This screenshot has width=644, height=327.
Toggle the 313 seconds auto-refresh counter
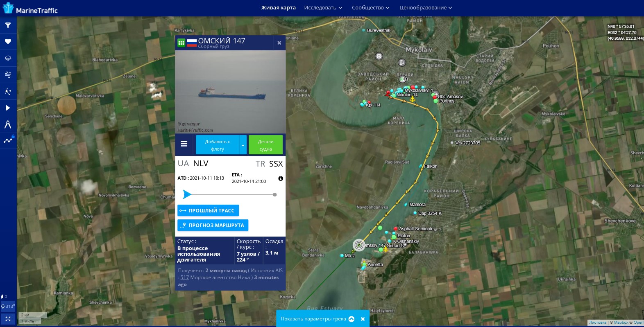tap(8, 306)
